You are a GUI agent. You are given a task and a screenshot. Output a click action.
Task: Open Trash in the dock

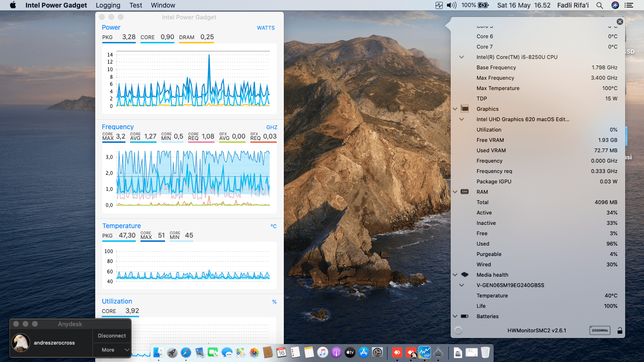coord(485,352)
